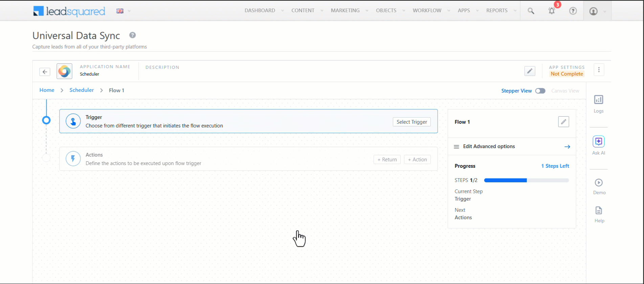The width and height of the screenshot is (644, 284).
Task: Open the WORKFLOW menu
Action: click(427, 11)
